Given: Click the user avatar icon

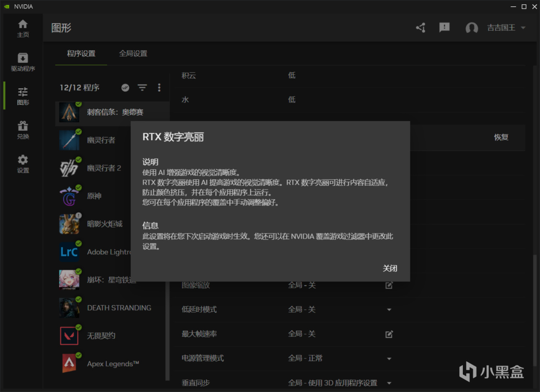Looking at the screenshot, I should coord(472,28).
